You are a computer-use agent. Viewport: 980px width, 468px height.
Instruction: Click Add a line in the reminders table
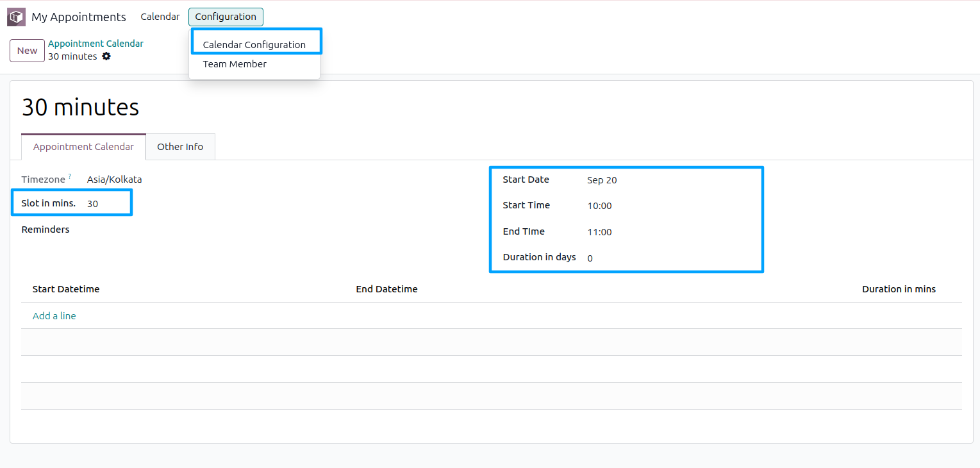pyautogui.click(x=54, y=315)
